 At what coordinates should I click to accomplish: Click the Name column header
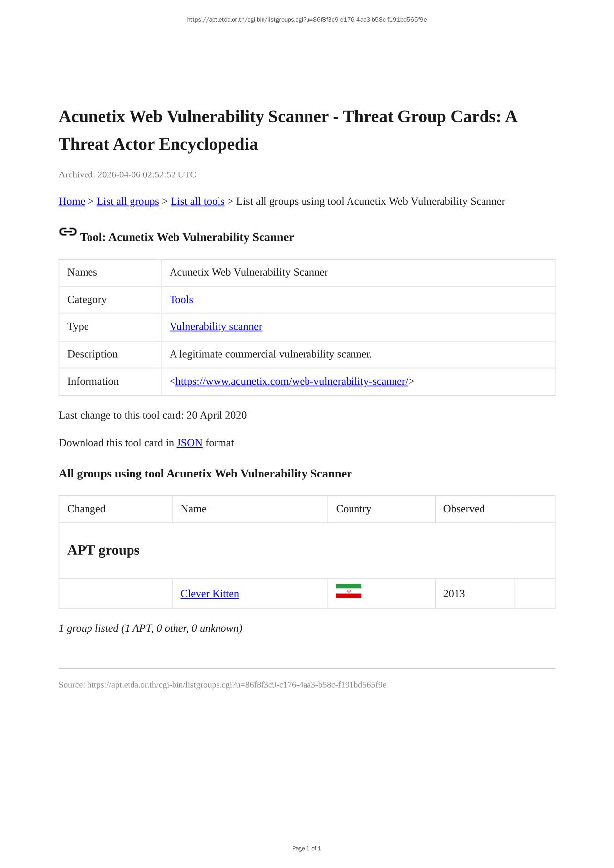tap(193, 509)
